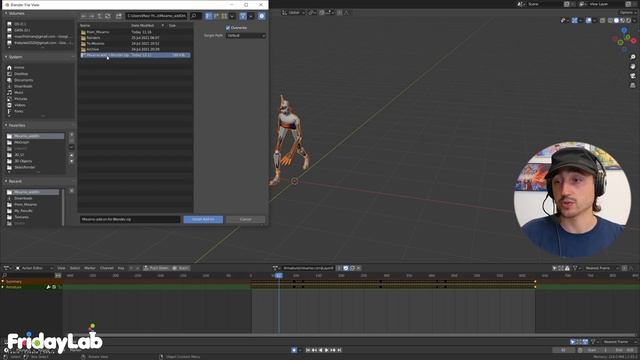Create a new folder in file browser
The width and height of the screenshot is (640, 360).
point(119,16)
